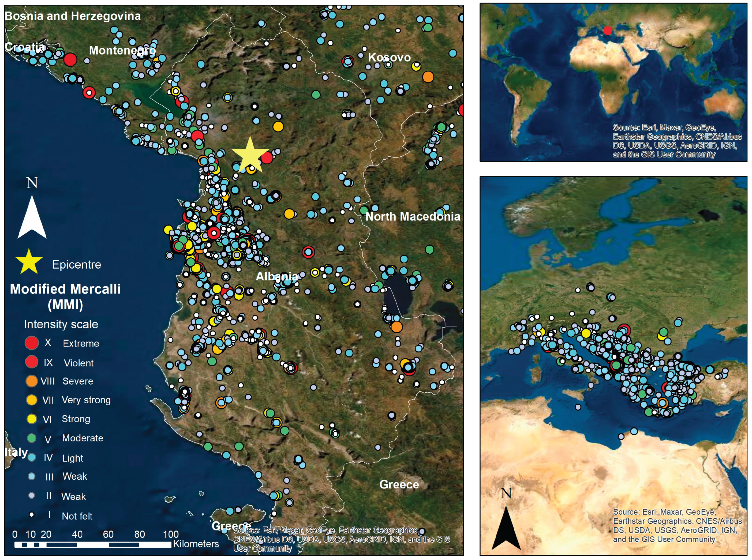The width and height of the screenshot is (752, 560).
Task: Click the North Macedonia country label
Action: (x=413, y=216)
